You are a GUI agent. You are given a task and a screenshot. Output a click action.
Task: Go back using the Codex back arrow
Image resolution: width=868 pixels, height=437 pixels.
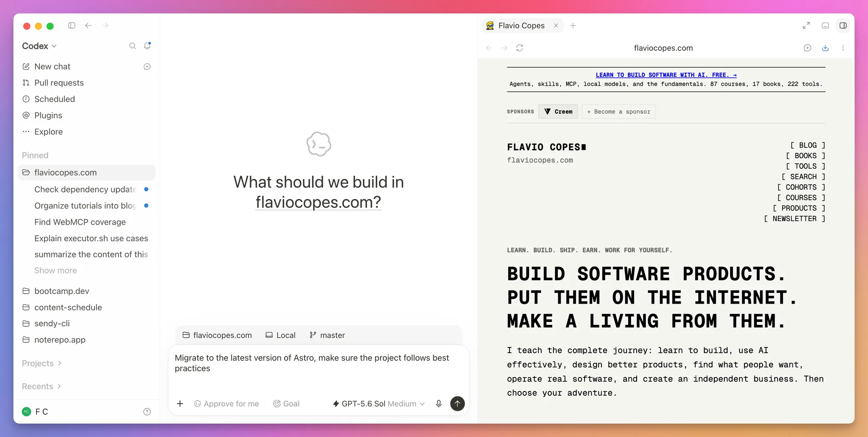click(89, 26)
